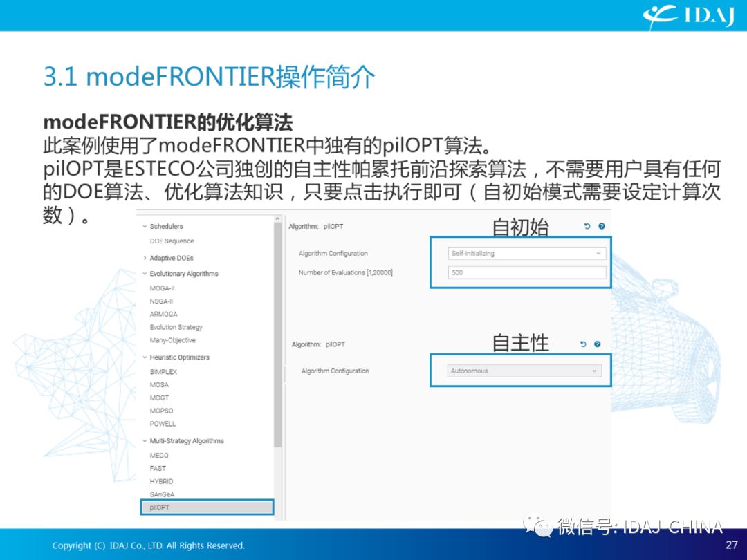Viewport: 747px width, 560px height.
Task: Click the Number of Evaluations field
Action: point(527,272)
